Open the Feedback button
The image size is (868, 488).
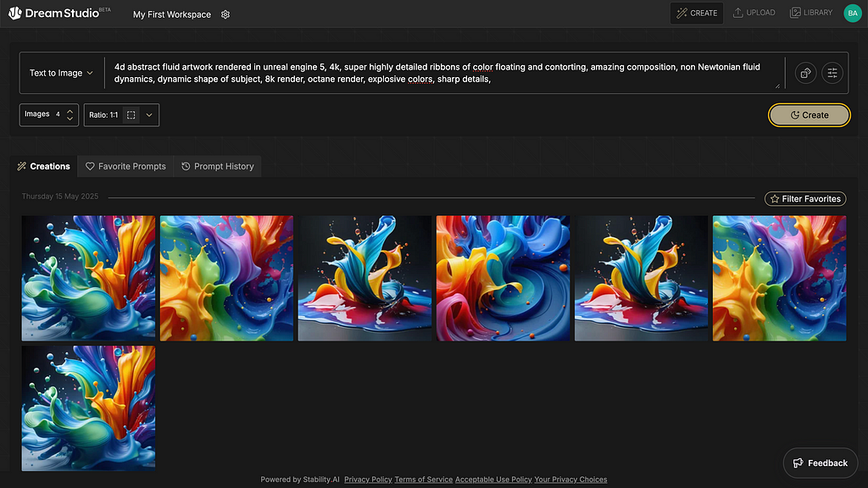pyautogui.click(x=821, y=463)
